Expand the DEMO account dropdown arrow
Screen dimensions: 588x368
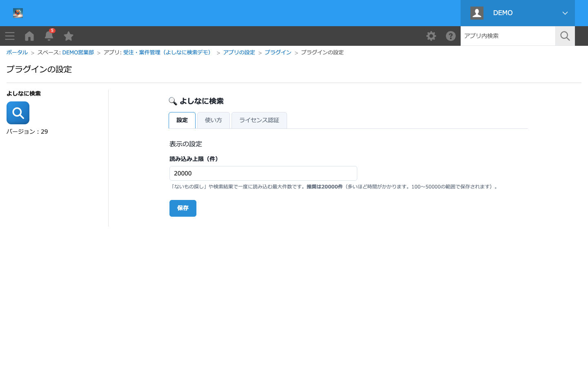[x=565, y=13]
